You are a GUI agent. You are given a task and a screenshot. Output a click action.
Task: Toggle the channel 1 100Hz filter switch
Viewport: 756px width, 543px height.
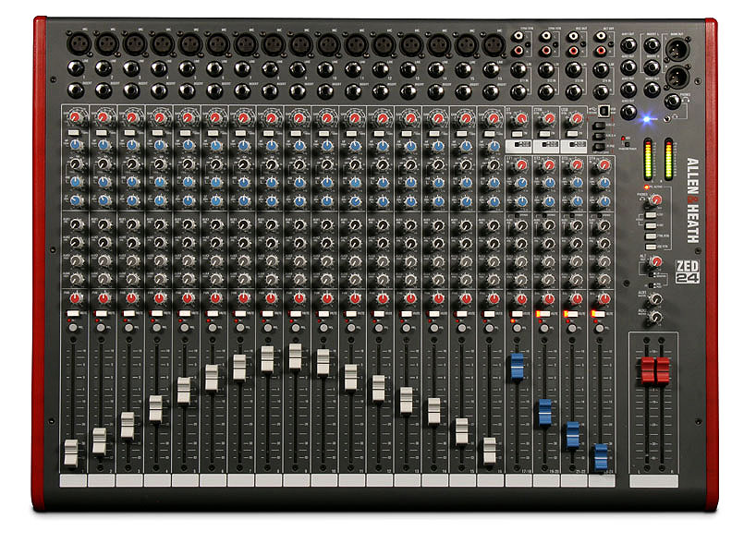pyautogui.click(x=73, y=132)
